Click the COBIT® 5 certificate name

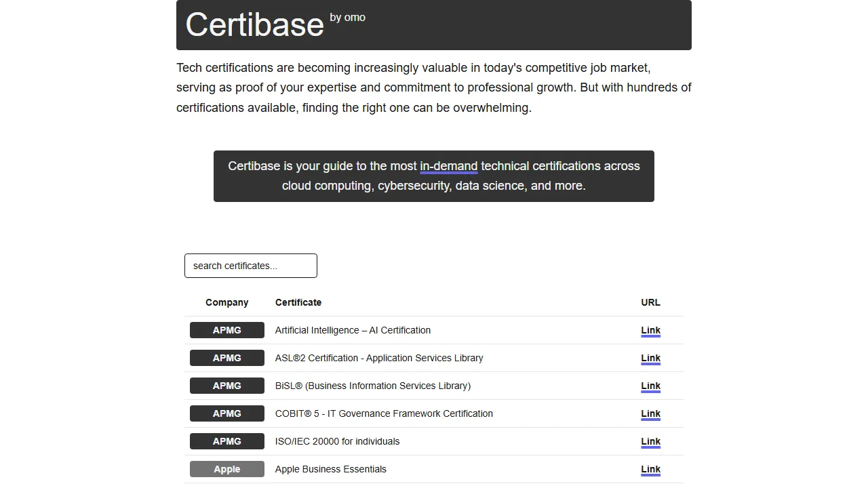point(384,413)
